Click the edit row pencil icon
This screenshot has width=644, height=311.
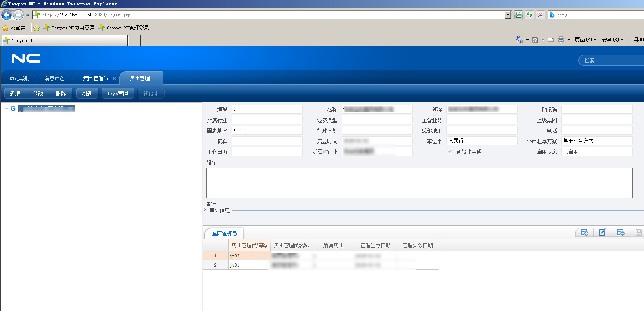point(602,232)
